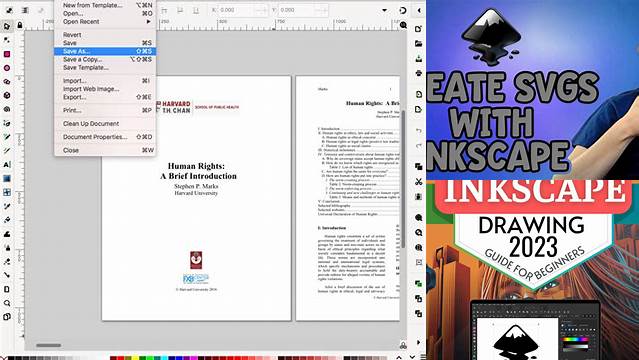639x360 pixels.
Task: Open the dropdown arrow in top toolbar
Action: (x=384, y=10)
